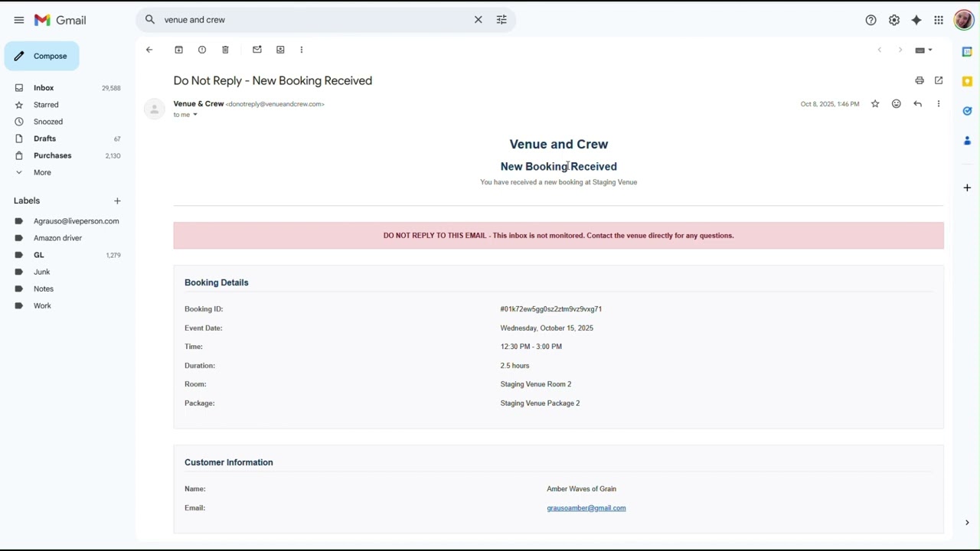Show search options filter icon
This screenshot has width=980, height=551.
[x=501, y=20]
